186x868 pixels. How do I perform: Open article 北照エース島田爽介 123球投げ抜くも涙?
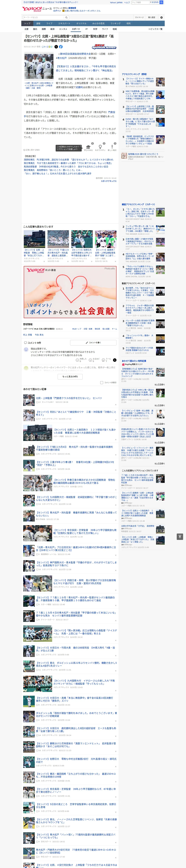click(84, 431)
